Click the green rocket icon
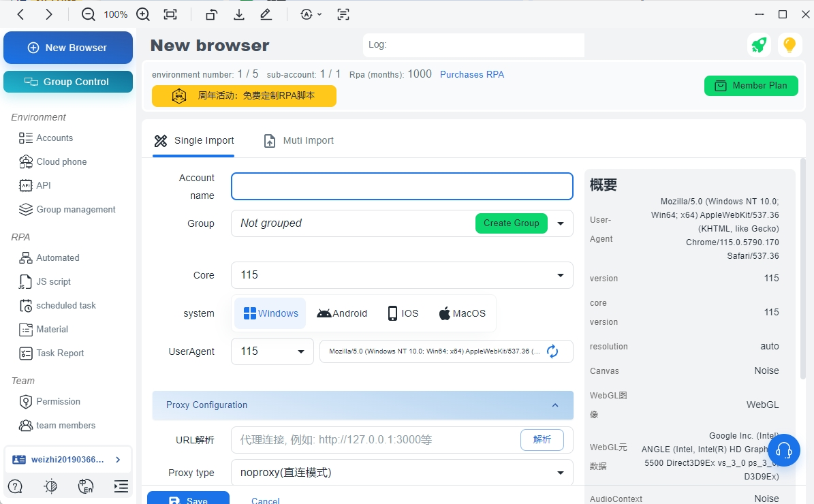 coord(759,45)
